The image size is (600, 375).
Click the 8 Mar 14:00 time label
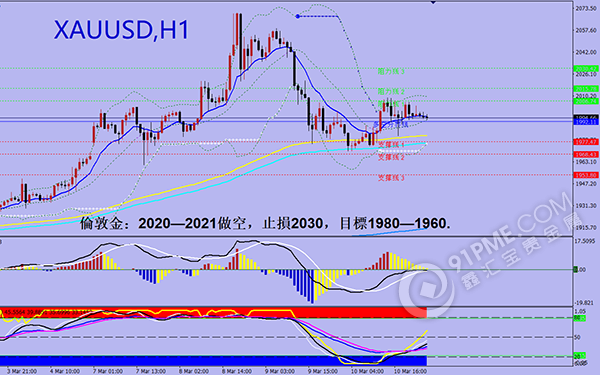pyautogui.click(x=236, y=371)
